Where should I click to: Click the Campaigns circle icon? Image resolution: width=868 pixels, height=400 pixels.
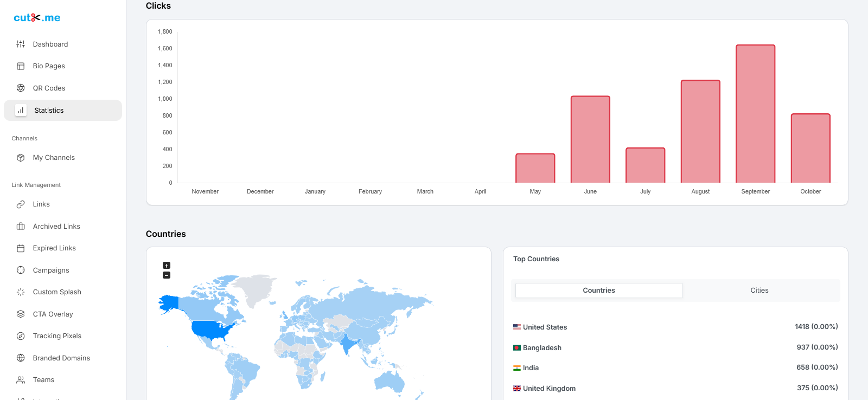tap(21, 270)
